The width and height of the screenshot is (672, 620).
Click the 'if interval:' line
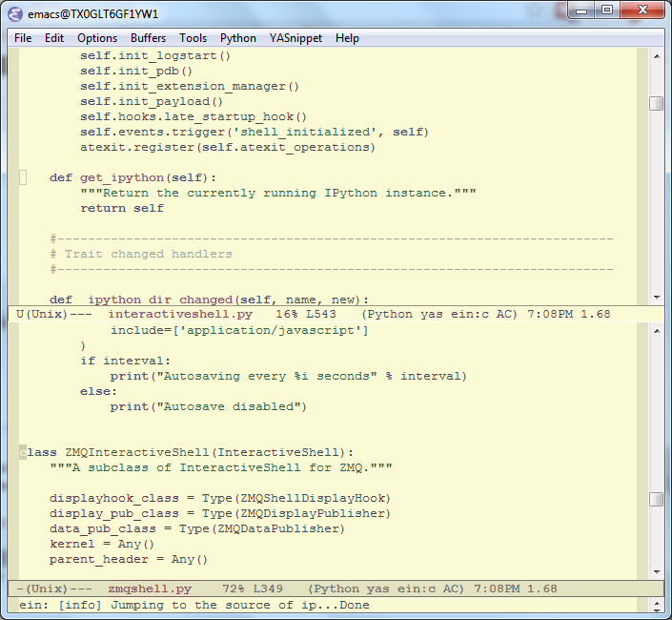(125, 361)
